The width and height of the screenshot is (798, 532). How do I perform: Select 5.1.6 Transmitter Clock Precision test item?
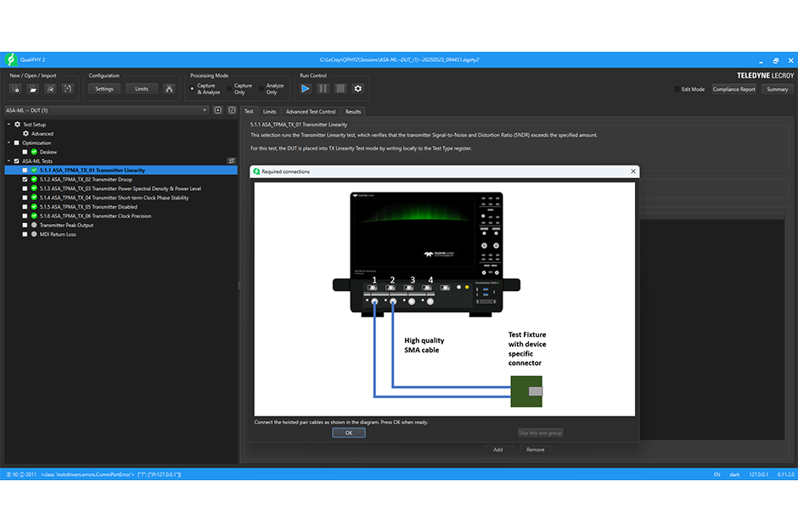coord(95,216)
